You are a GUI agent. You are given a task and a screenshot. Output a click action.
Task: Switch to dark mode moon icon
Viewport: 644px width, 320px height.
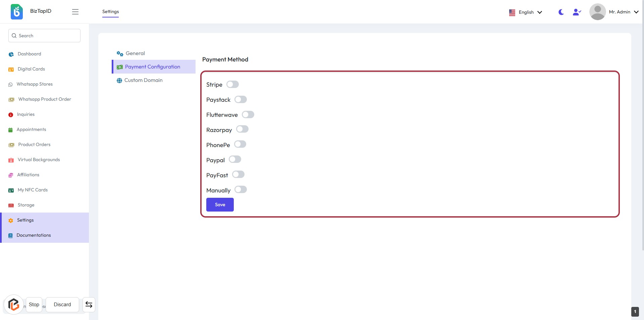(x=561, y=12)
